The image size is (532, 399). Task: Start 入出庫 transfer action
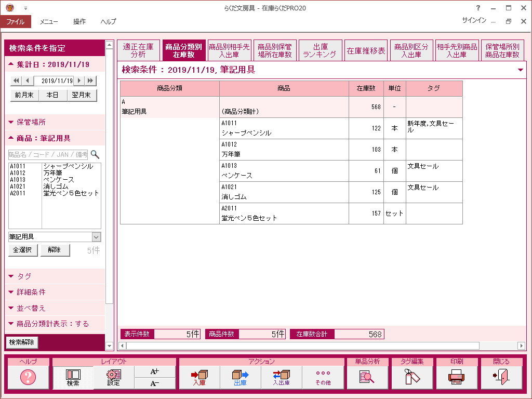point(282,377)
